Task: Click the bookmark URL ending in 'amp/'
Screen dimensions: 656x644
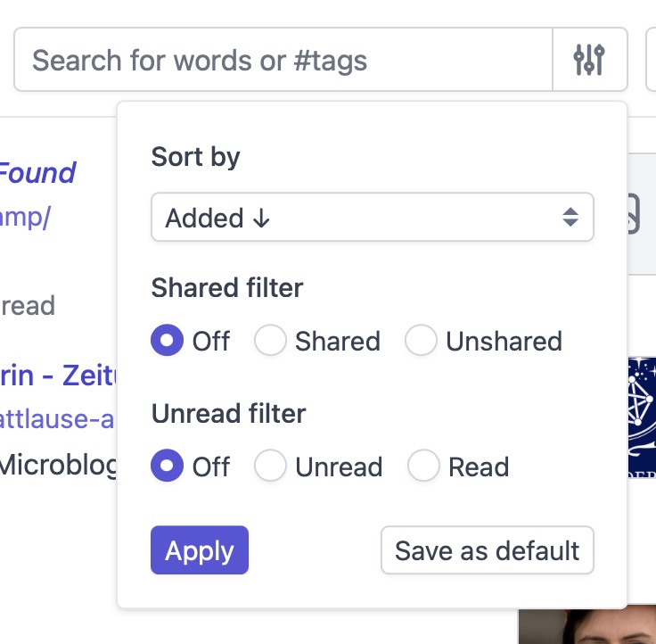Action: pyautogui.click(x=25, y=219)
